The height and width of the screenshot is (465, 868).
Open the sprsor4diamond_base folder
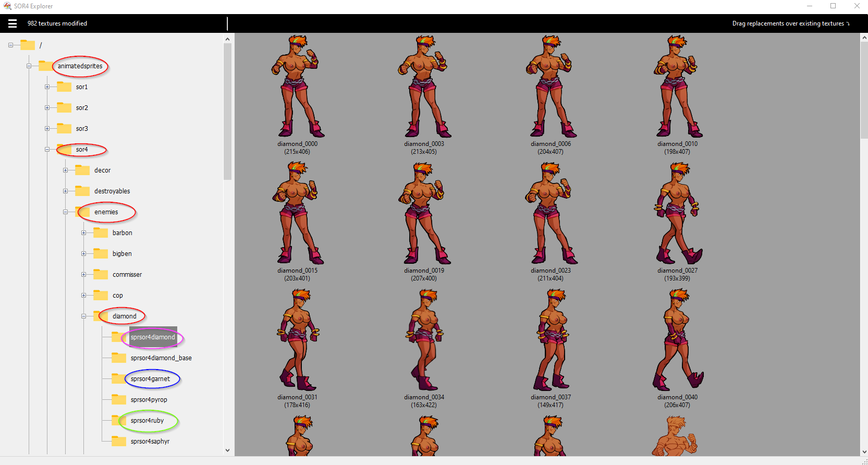pyautogui.click(x=161, y=358)
